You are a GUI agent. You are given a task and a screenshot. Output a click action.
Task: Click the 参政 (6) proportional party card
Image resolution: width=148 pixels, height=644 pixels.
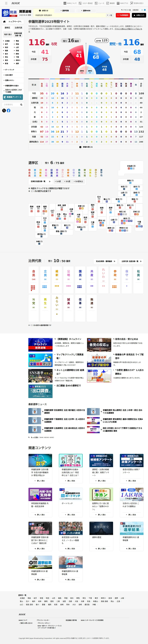tap(115, 280)
